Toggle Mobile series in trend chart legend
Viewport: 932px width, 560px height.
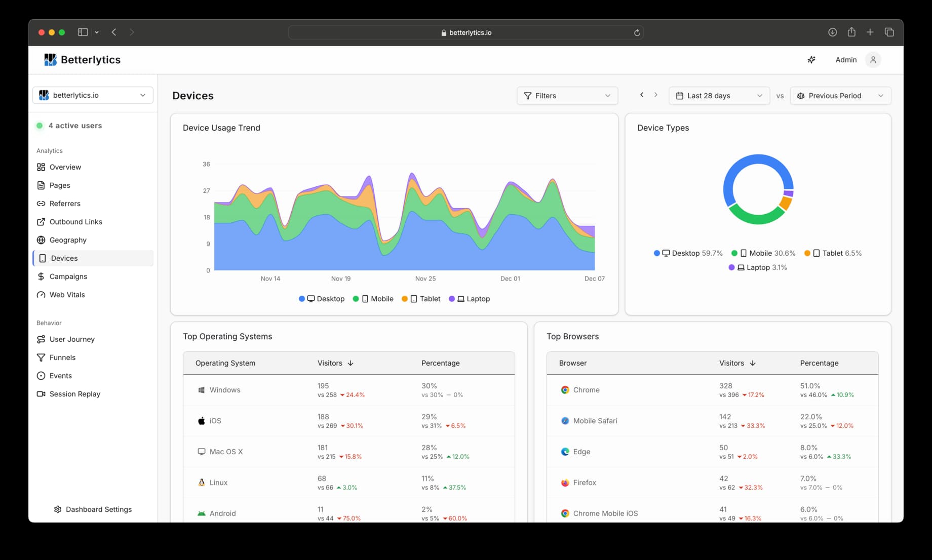coord(373,299)
